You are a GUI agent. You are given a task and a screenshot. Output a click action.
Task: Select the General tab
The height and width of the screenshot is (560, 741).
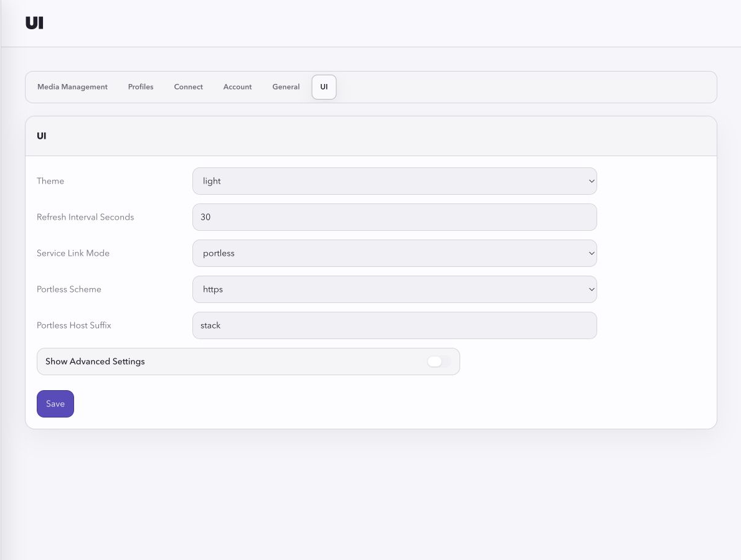[286, 87]
